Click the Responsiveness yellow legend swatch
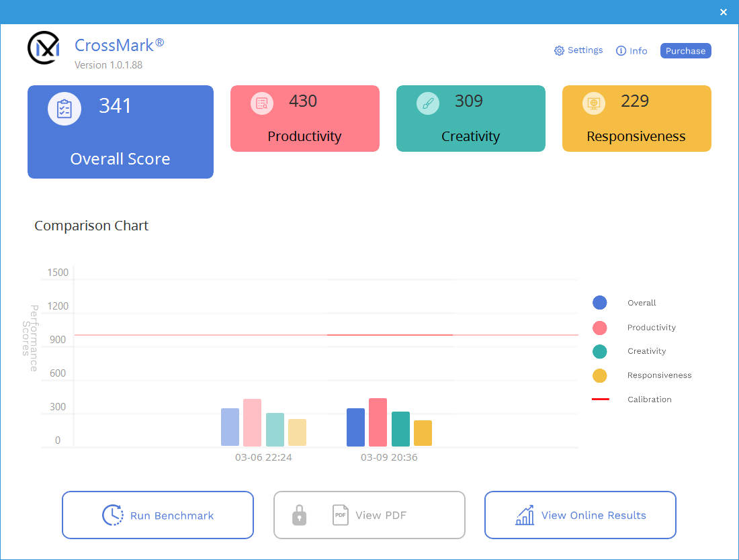 [x=599, y=376]
